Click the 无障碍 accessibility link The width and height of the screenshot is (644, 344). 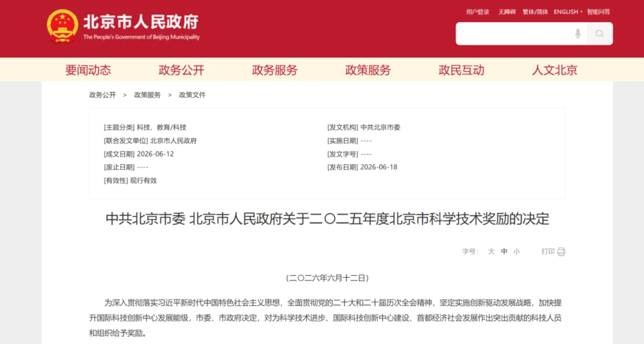507,12
